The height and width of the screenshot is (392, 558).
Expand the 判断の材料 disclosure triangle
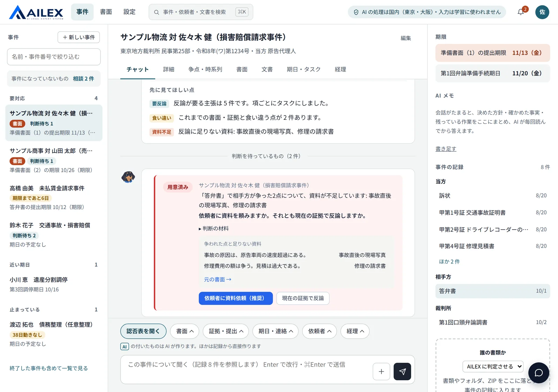pos(200,229)
